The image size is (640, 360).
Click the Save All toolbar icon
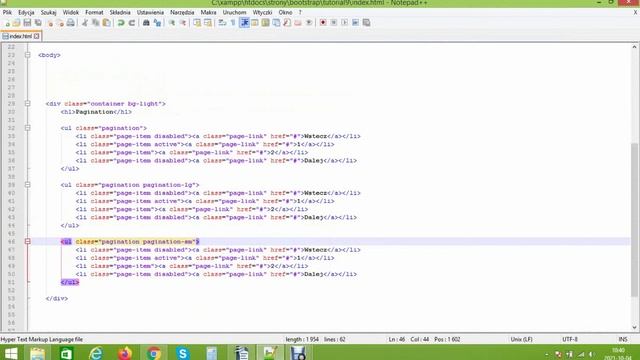click(x=38, y=23)
